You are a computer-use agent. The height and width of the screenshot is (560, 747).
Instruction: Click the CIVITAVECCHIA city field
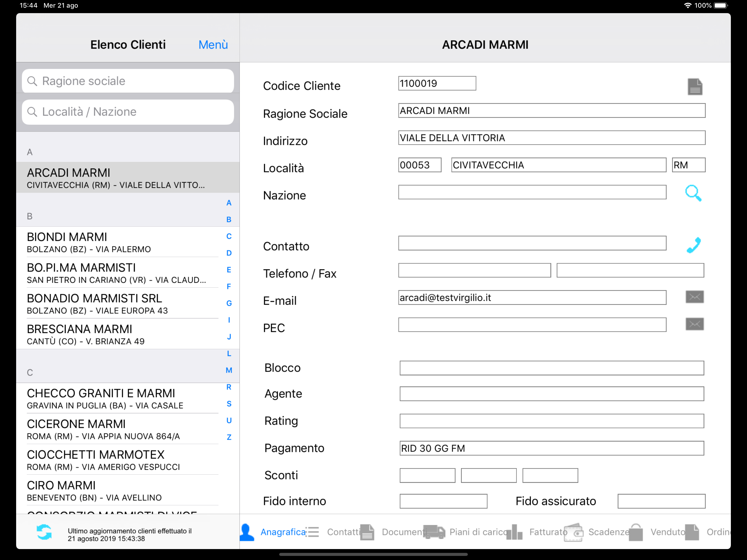click(x=559, y=165)
